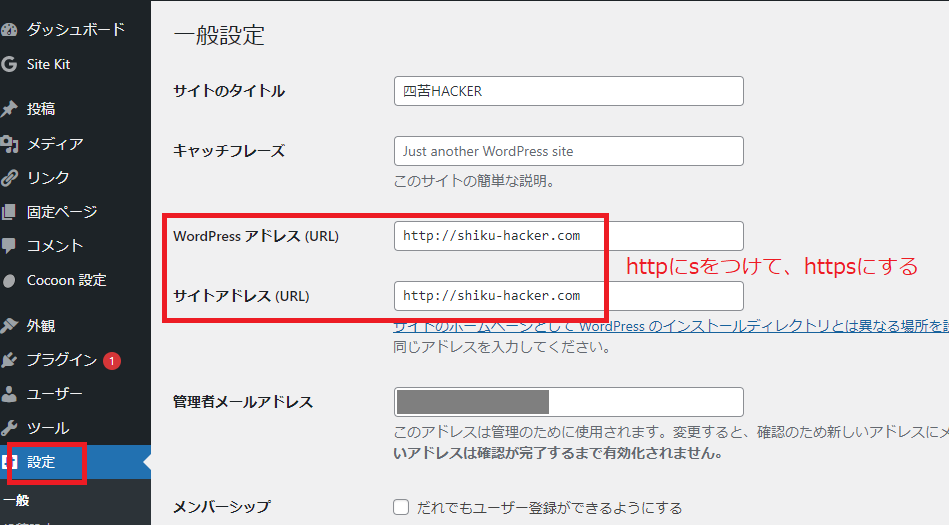Viewport: 949px width, 525px height.
Task: Click the paintbrush icon beside 外観
Action: click(9, 326)
